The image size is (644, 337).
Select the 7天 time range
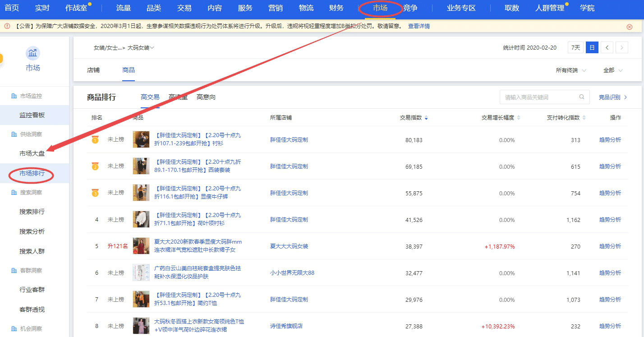pyautogui.click(x=575, y=48)
